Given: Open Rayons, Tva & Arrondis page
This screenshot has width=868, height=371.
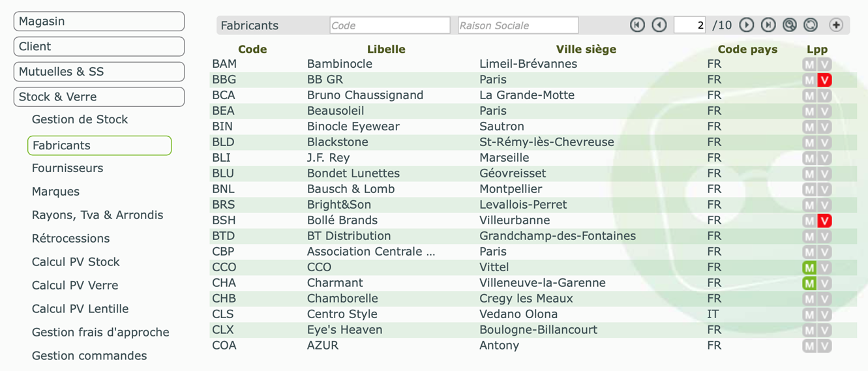Looking at the screenshot, I should [98, 215].
